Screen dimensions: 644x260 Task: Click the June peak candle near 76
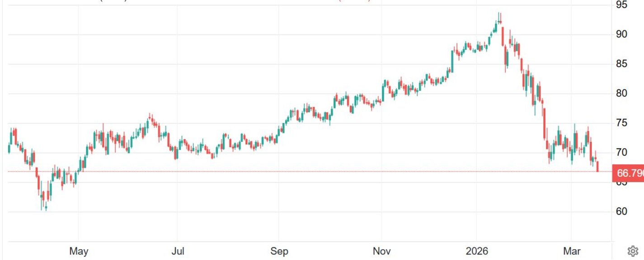150,117
